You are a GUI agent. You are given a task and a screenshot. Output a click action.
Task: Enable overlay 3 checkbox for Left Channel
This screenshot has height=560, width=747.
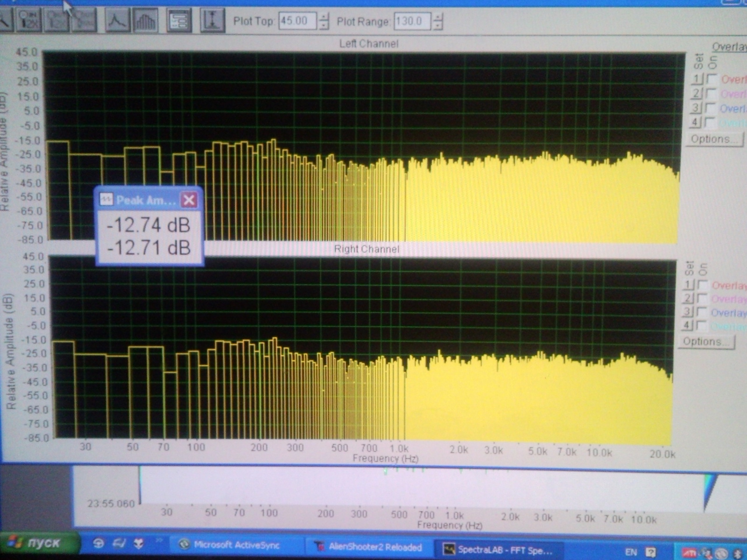point(711,108)
